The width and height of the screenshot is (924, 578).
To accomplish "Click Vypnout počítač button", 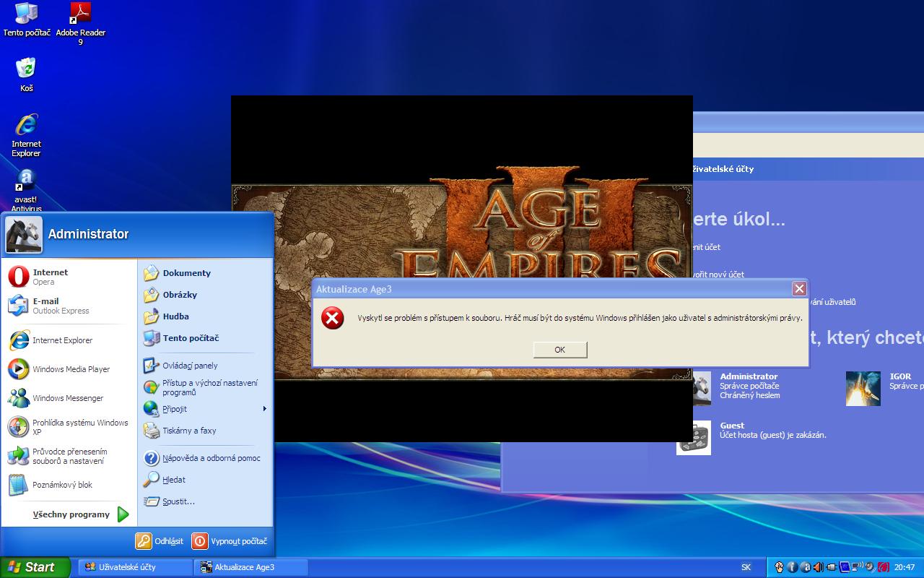I will [x=230, y=541].
